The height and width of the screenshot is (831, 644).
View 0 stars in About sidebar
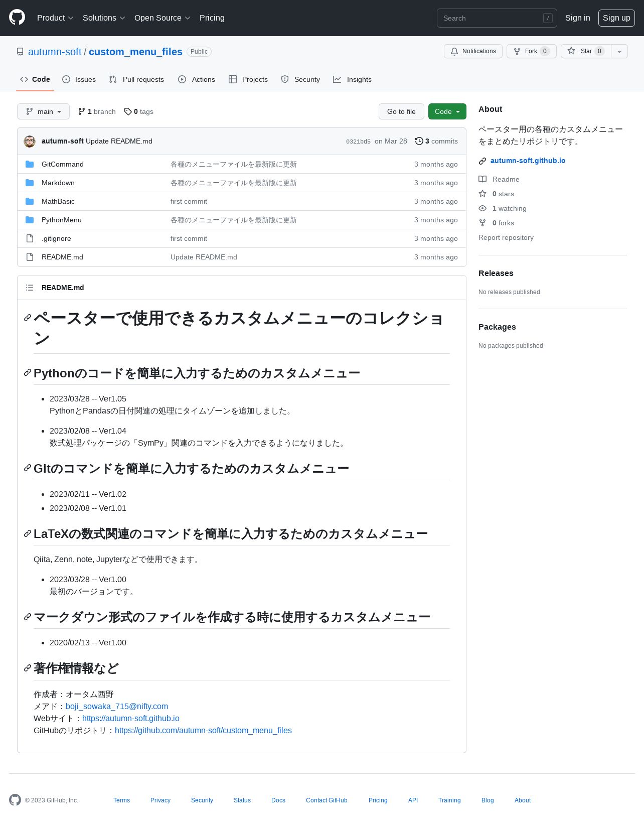tap(497, 194)
